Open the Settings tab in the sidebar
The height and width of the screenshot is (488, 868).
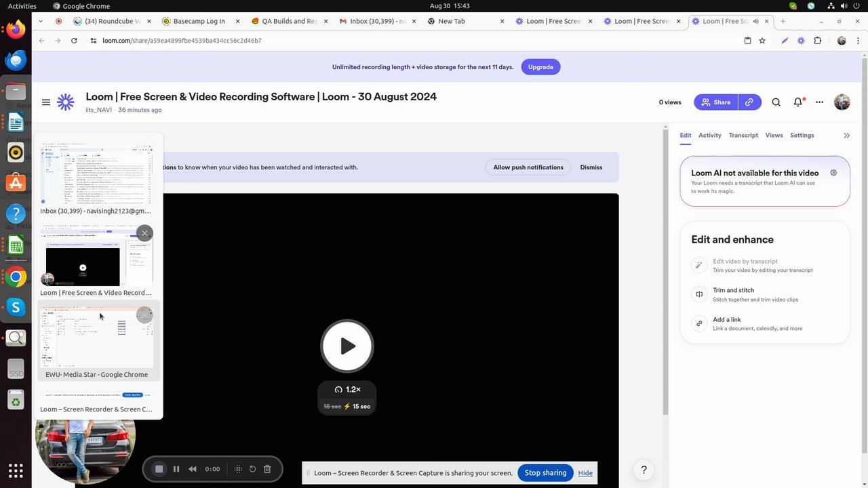[802, 136]
